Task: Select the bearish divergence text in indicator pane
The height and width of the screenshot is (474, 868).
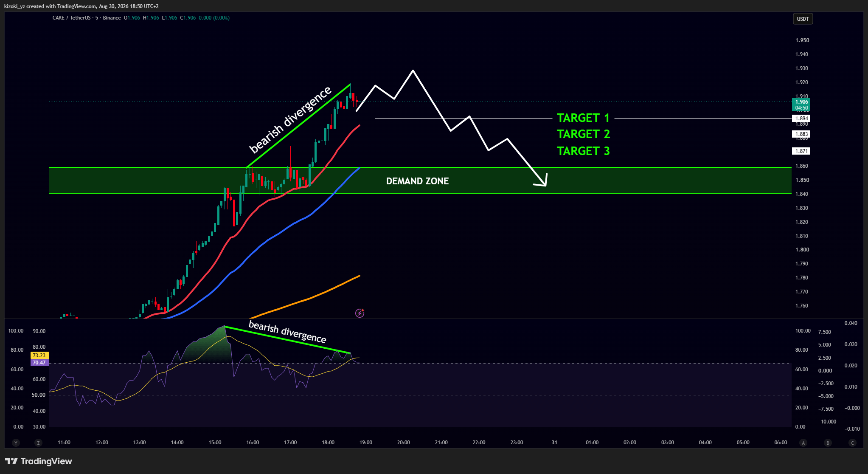Action: 287,332
